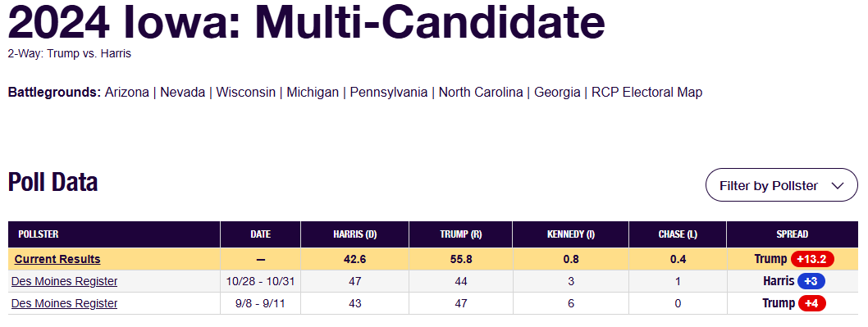Open the Georgia battleground link
The height and width of the screenshot is (327, 868).
tap(557, 93)
